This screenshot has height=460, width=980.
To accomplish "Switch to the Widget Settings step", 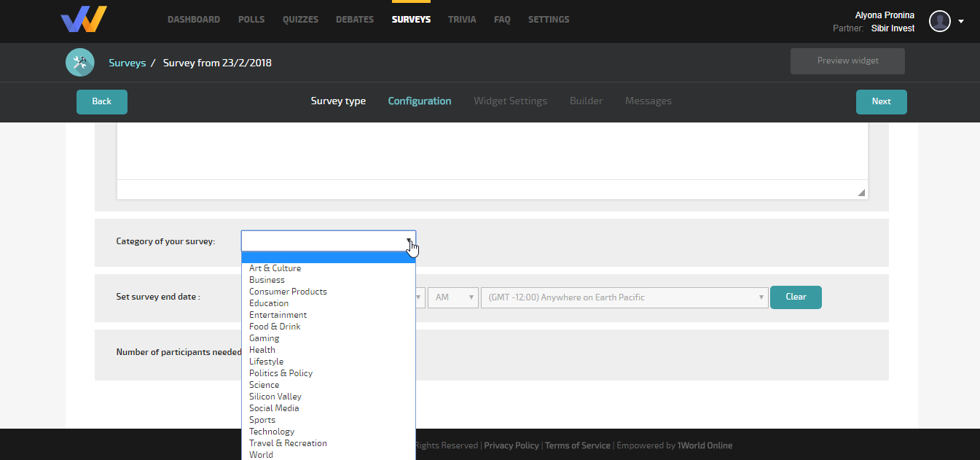I will coord(510,101).
